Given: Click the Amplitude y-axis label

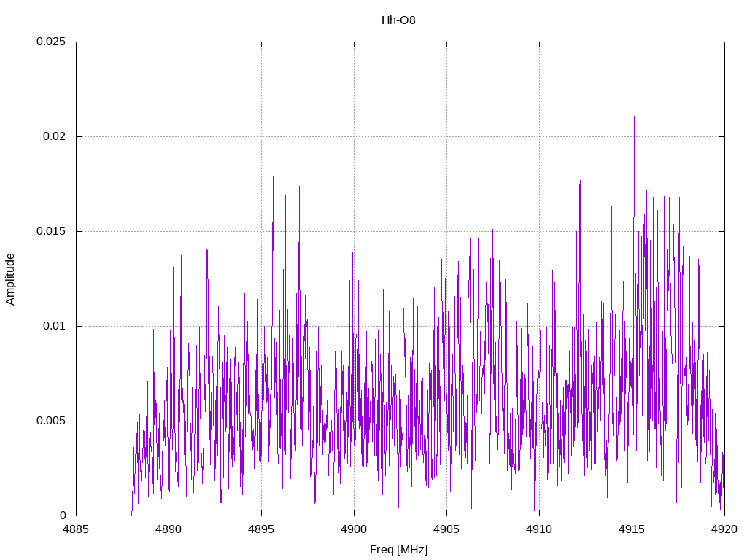Looking at the screenshot, I should point(10,279).
